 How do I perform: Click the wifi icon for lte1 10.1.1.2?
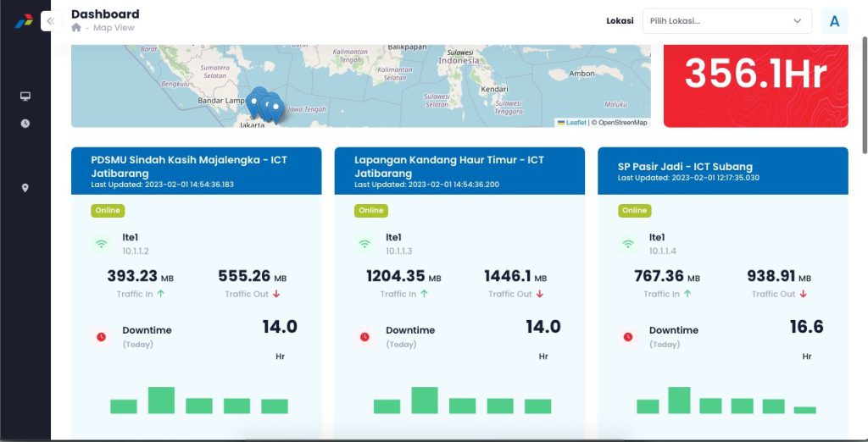pyautogui.click(x=102, y=244)
